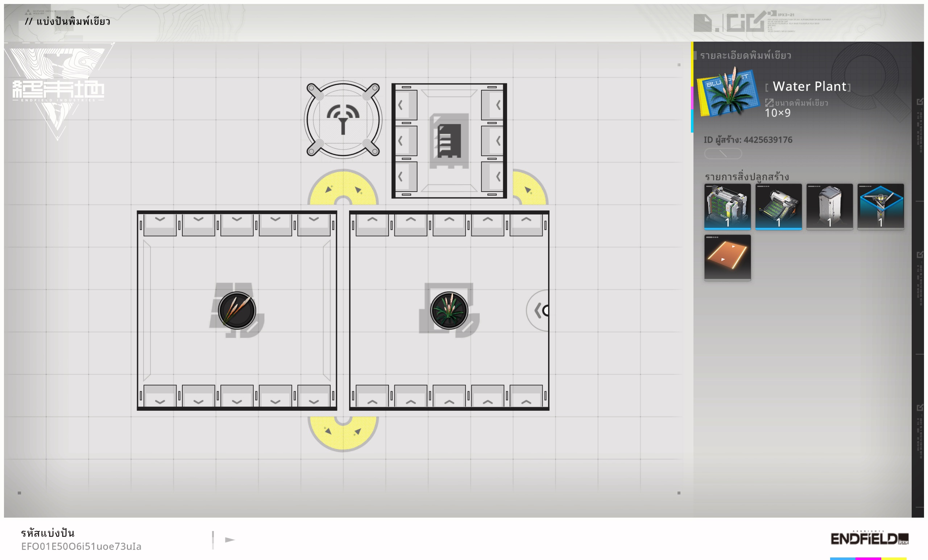Click the protocol storage unit on the grid
928x560 pixels.
[449, 141]
